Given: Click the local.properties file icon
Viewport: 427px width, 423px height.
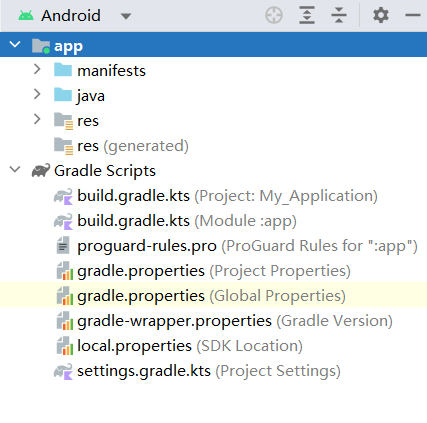Looking at the screenshot, I should [64, 346].
